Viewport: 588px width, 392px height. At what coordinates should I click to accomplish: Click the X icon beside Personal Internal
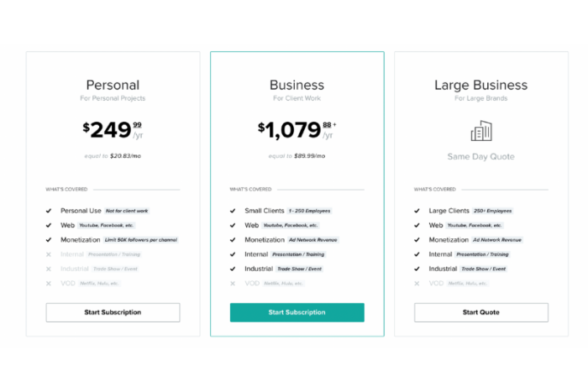point(49,254)
